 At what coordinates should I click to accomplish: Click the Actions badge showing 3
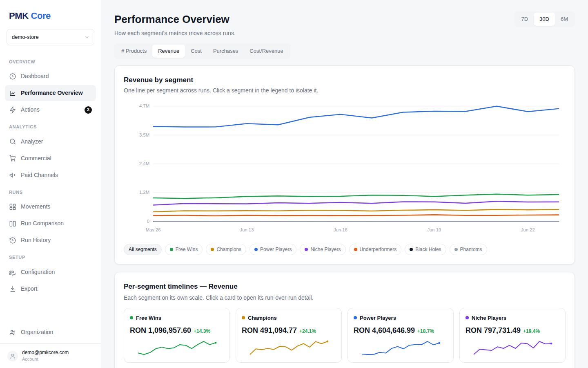coord(88,110)
